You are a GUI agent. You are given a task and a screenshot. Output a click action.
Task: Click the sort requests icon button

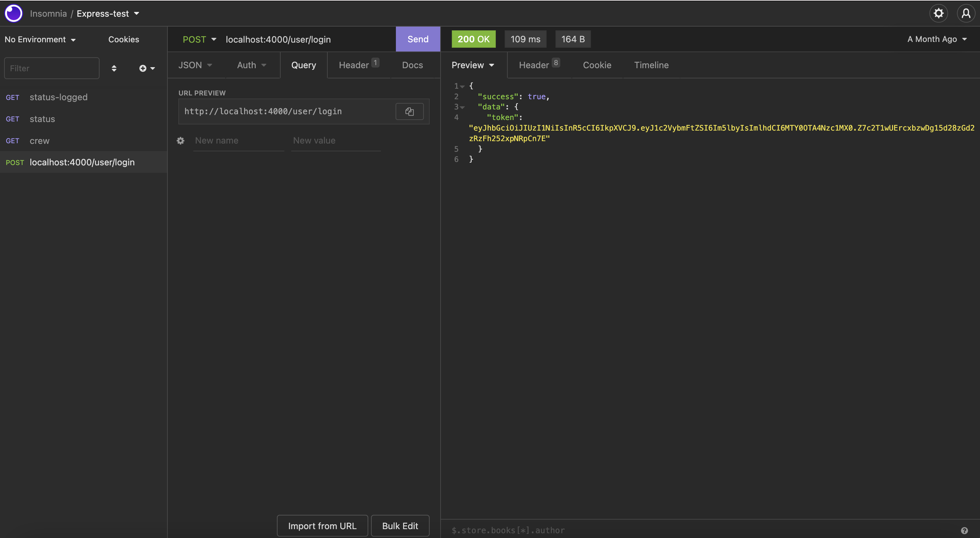[113, 68]
